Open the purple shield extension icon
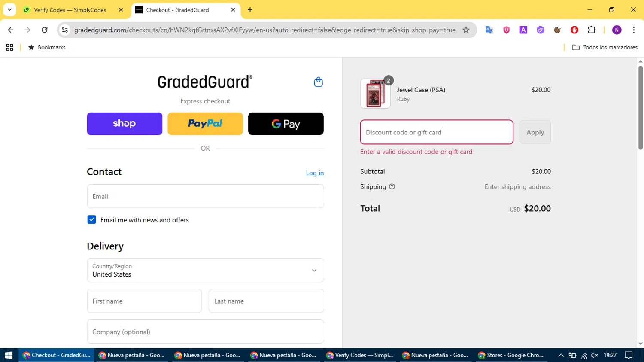The width and height of the screenshot is (644, 362). point(507,30)
